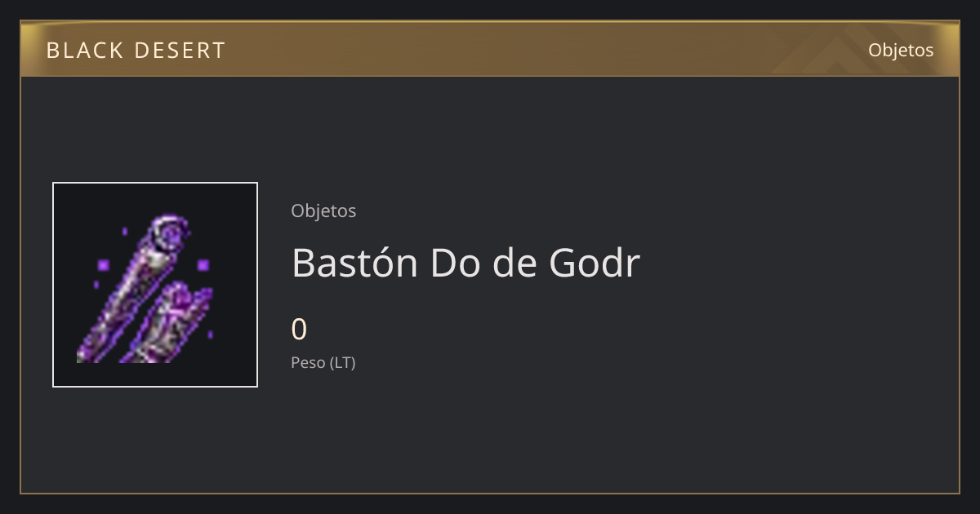Open Objetos link in the gold header
This screenshot has height=514, width=980.
[901, 50]
